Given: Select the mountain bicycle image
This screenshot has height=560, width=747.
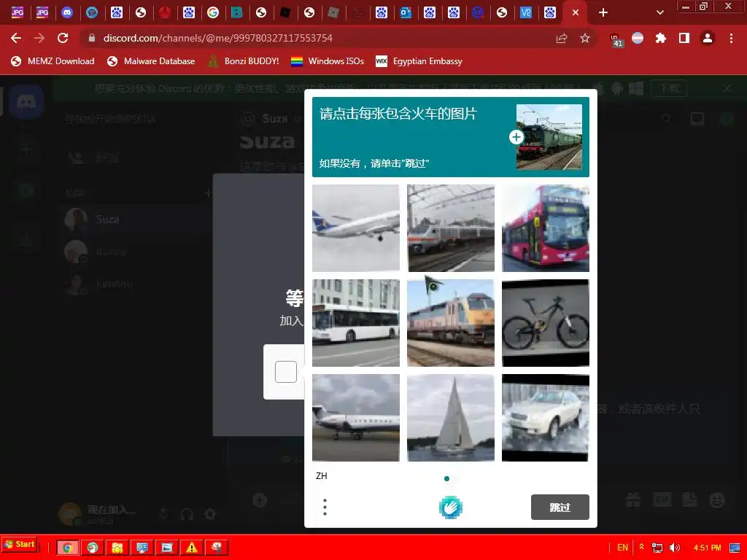Looking at the screenshot, I should [546, 323].
